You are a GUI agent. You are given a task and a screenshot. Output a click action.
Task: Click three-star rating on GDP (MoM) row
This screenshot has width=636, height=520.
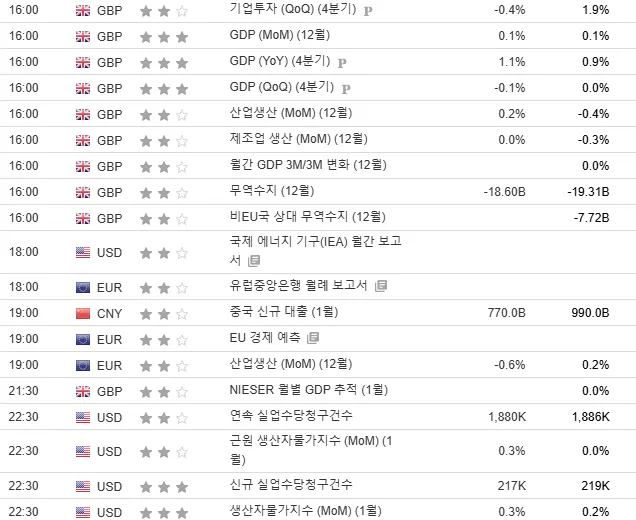(164, 38)
